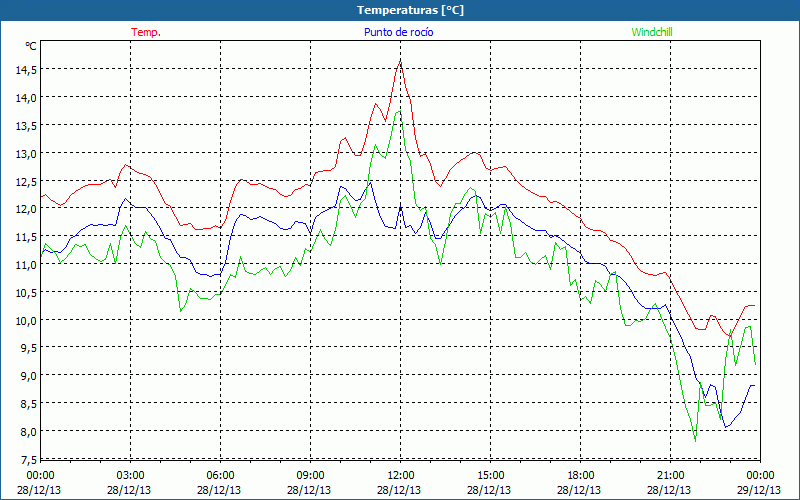The image size is (800, 500).
Task: Click the 12:00 time axis label
Action: pyautogui.click(x=401, y=475)
